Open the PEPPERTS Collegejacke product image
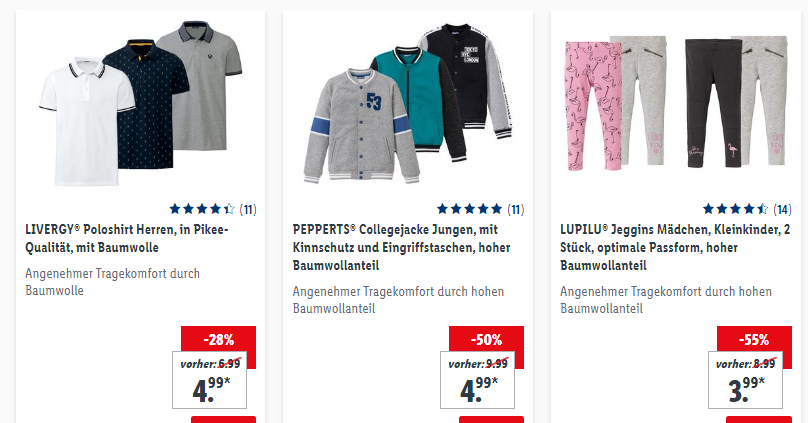The image size is (808, 423). 408,104
